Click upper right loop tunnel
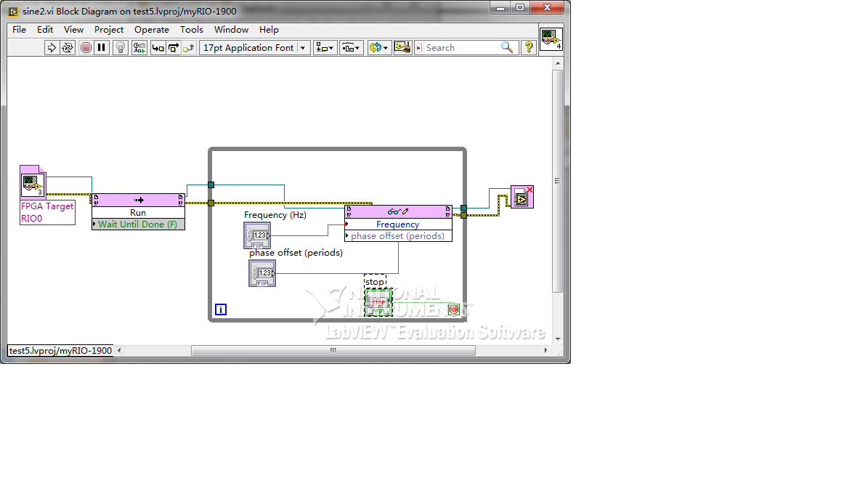 [x=463, y=208]
